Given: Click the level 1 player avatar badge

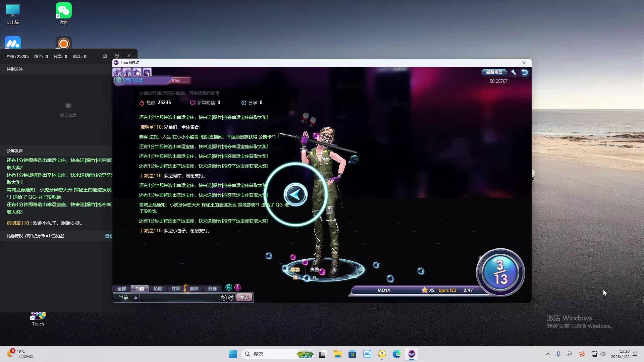Looking at the screenshot, I should tap(118, 80).
